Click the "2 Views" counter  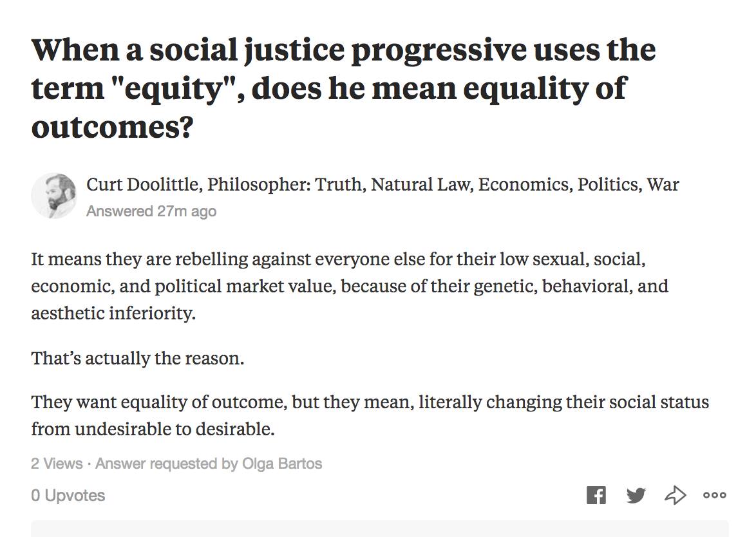tap(57, 463)
